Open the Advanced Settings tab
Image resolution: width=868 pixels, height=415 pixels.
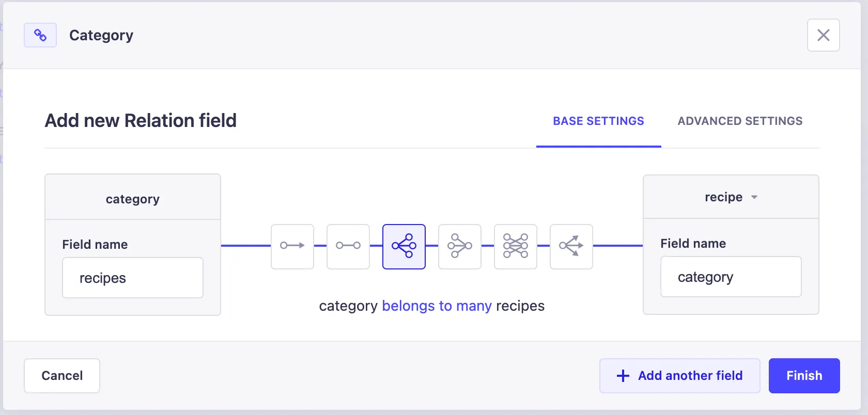[740, 121]
